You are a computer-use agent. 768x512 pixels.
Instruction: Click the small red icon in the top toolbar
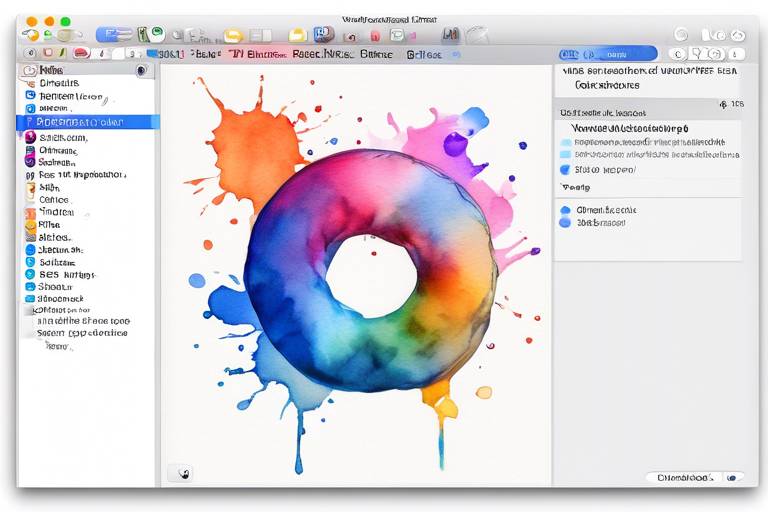click(x=375, y=36)
